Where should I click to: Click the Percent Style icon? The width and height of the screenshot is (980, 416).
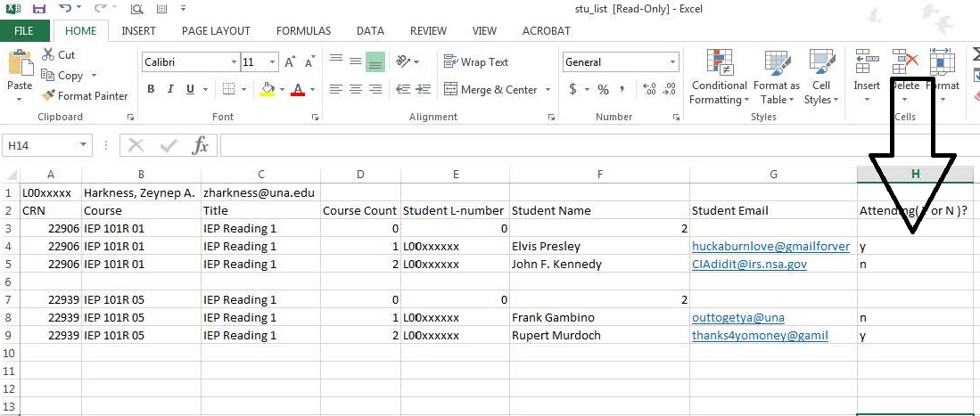coord(604,89)
